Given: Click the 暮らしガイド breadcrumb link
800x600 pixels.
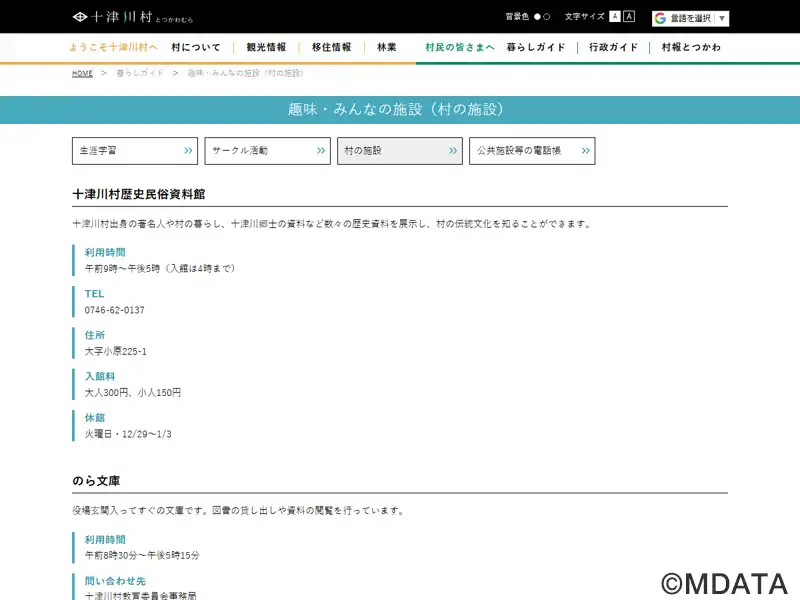Looking at the screenshot, I should tap(138, 74).
